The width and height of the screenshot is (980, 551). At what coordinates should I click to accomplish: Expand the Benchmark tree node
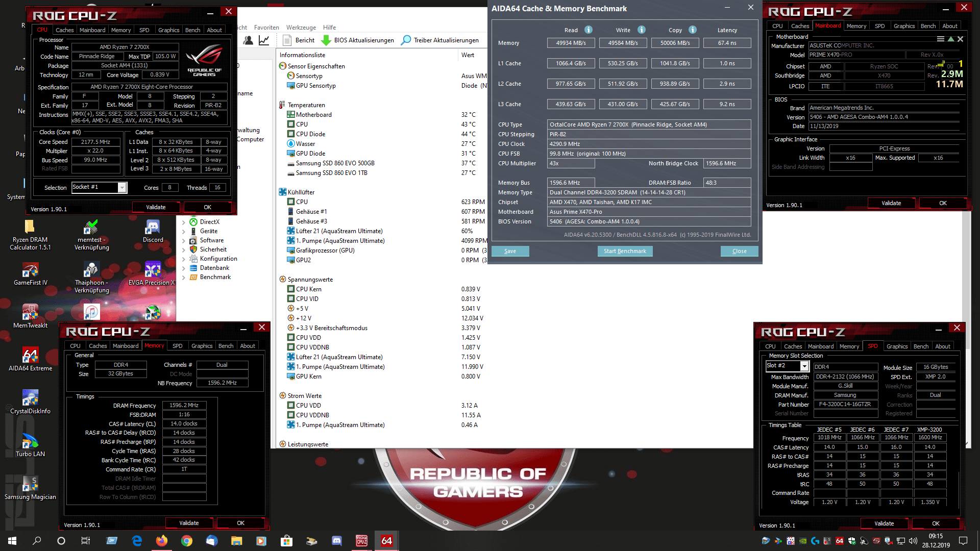183,277
